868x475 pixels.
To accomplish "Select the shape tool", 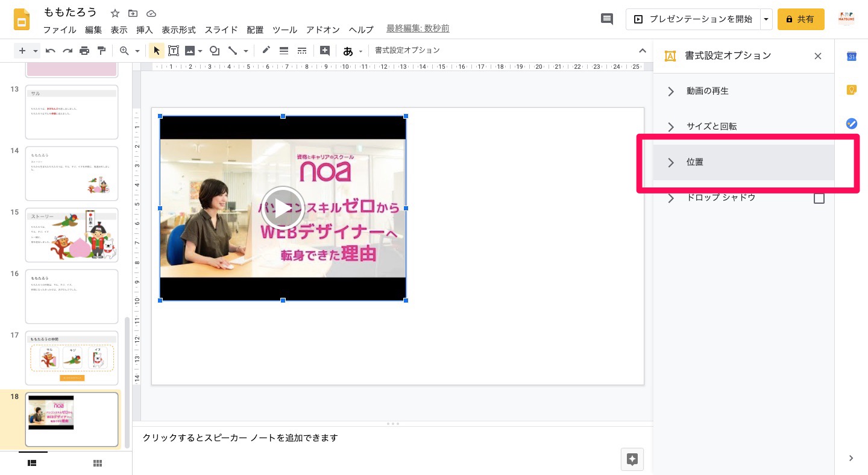I will (214, 51).
